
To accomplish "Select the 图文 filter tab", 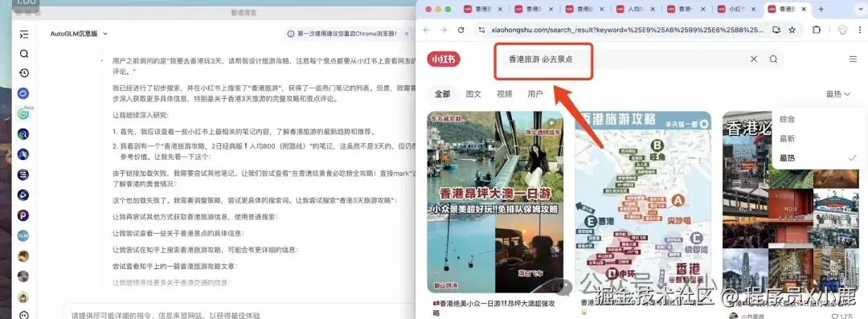I will pyautogui.click(x=473, y=94).
